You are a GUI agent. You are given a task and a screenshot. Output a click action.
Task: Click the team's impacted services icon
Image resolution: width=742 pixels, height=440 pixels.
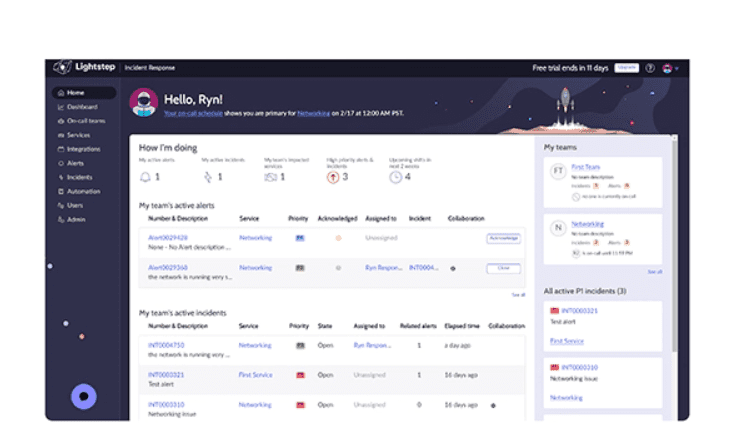(270, 177)
